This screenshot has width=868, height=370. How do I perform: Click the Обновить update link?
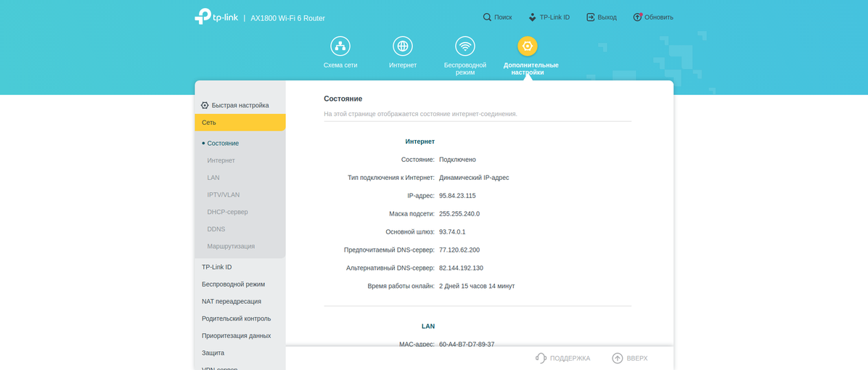(659, 17)
